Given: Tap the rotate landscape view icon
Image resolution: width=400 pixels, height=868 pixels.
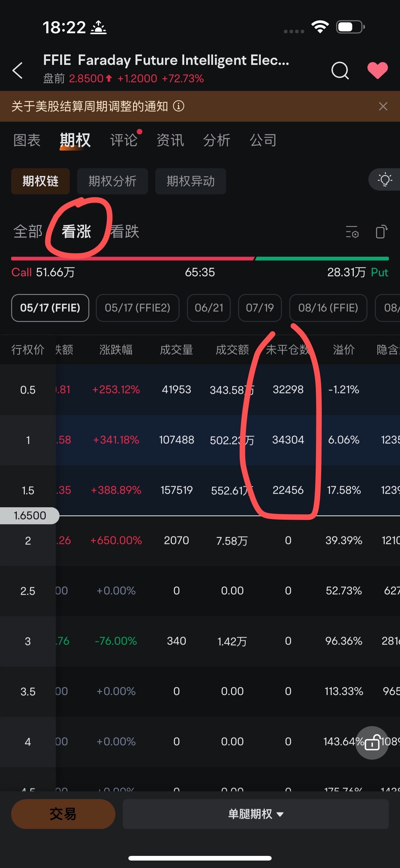Looking at the screenshot, I should click(x=381, y=232).
